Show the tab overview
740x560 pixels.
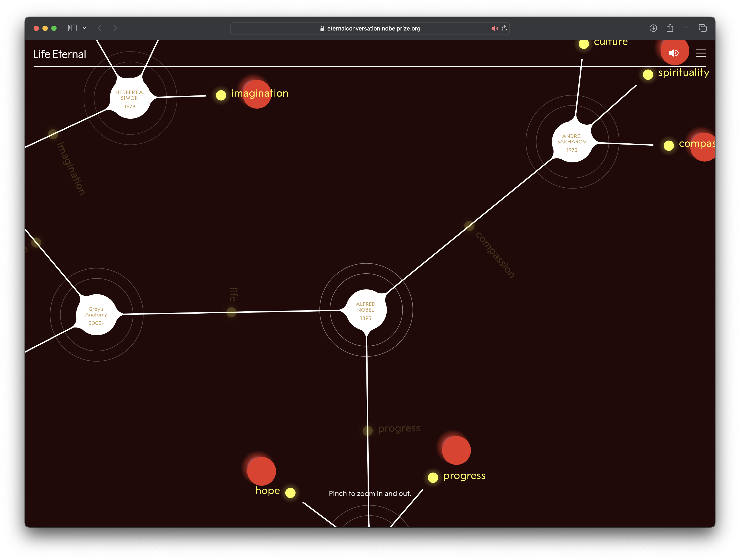702,28
